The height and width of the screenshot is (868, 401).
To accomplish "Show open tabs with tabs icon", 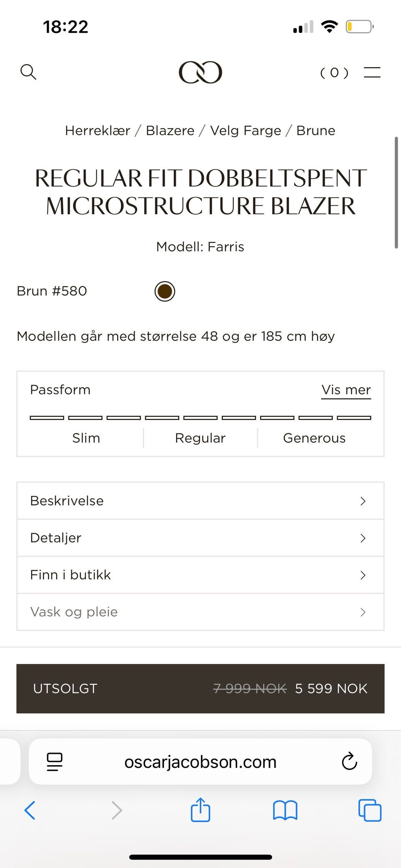I will (x=370, y=810).
